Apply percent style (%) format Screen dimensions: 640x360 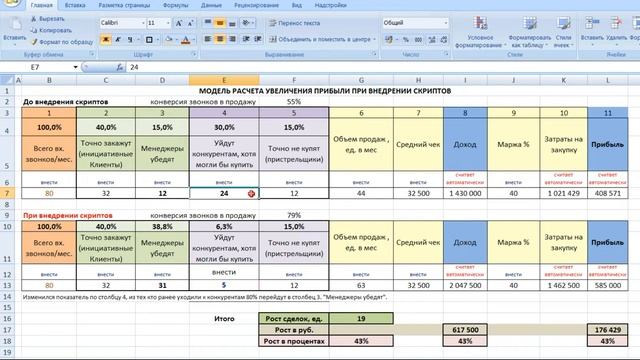(x=406, y=40)
